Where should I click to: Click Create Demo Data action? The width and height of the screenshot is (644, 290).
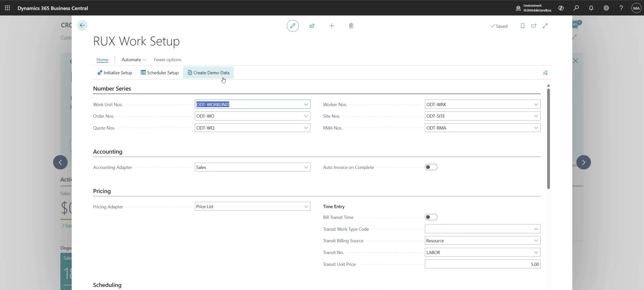tap(208, 73)
